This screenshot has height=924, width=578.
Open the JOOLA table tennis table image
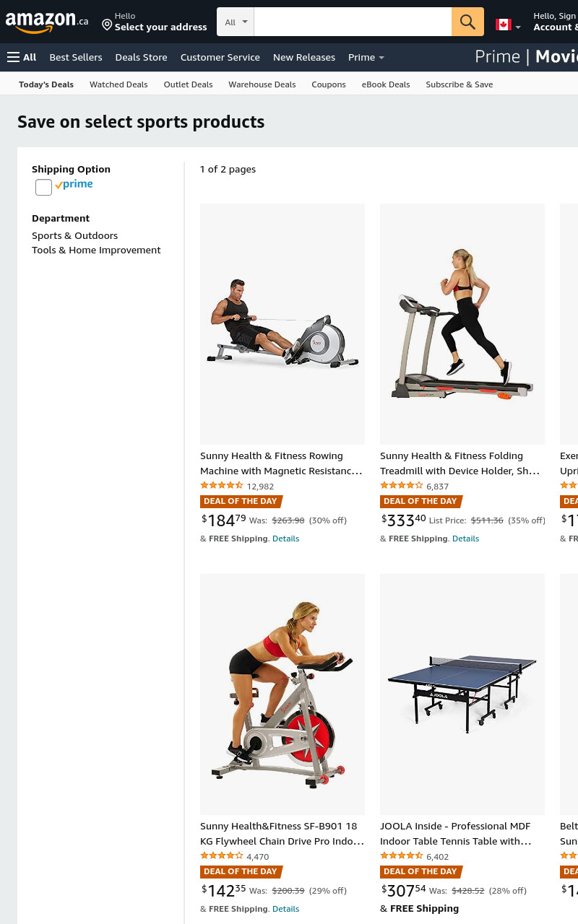(x=462, y=694)
